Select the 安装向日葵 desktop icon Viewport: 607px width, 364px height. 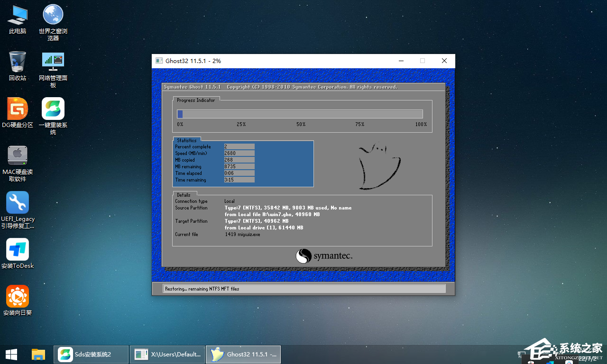tap(18, 300)
